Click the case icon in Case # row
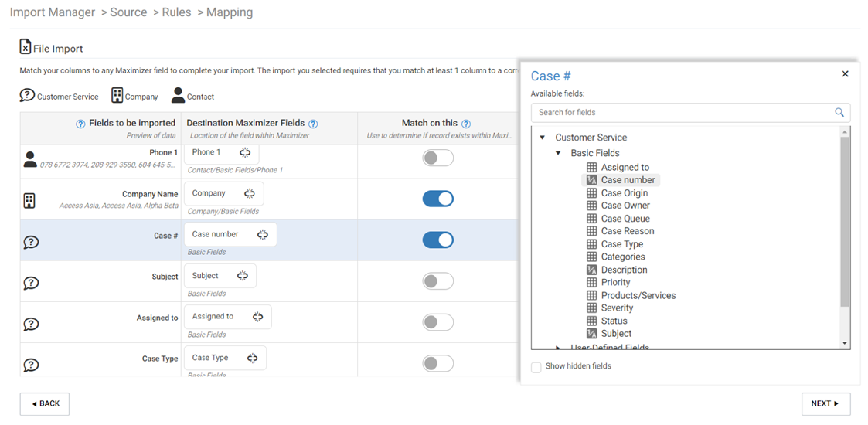 point(31,242)
